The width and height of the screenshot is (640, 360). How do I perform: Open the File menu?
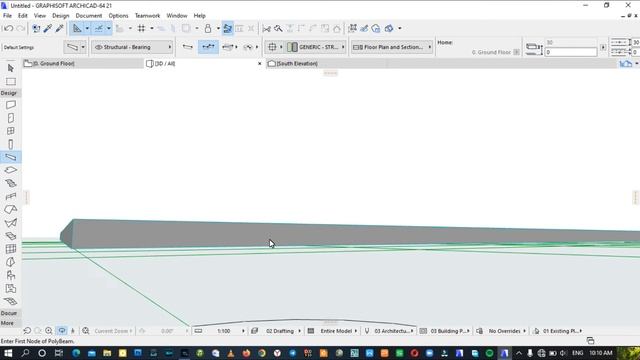[x=7, y=16]
